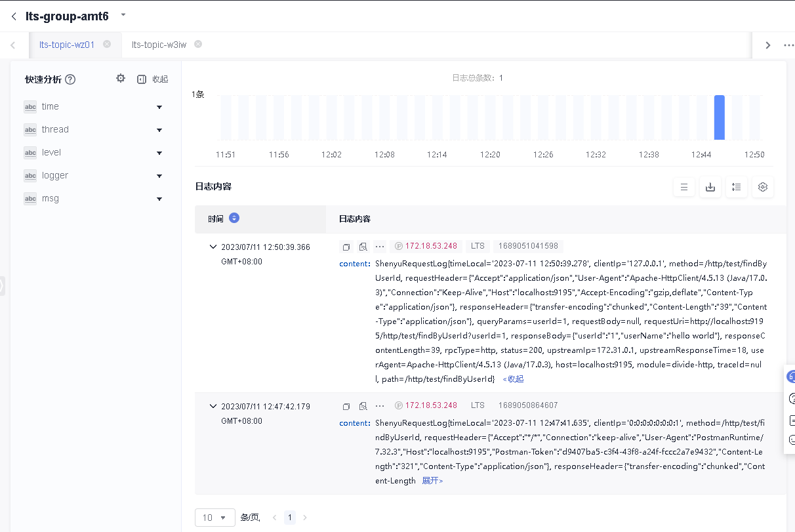Expand the logger field dropdown
This screenshot has height=532, width=795.
pyautogui.click(x=159, y=176)
